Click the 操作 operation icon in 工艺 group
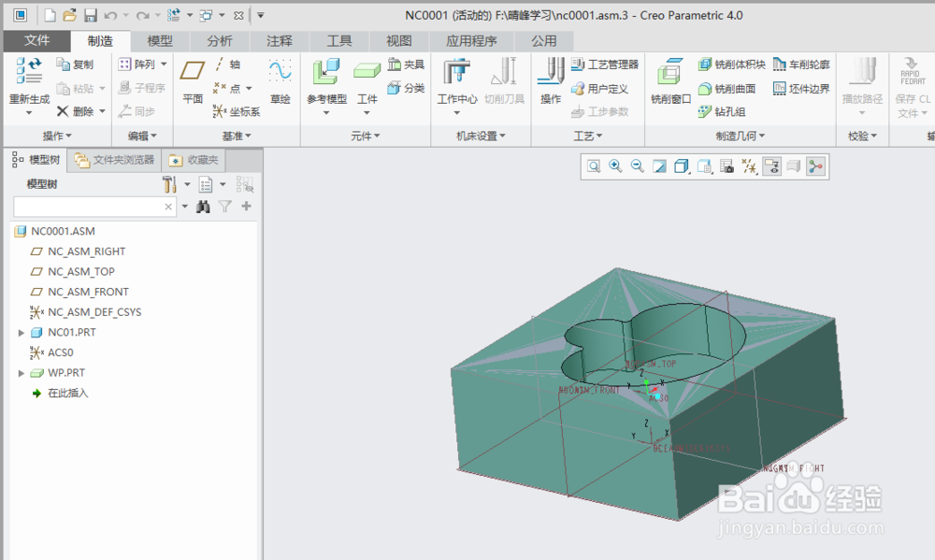Image resolution: width=935 pixels, height=560 pixels. click(551, 72)
